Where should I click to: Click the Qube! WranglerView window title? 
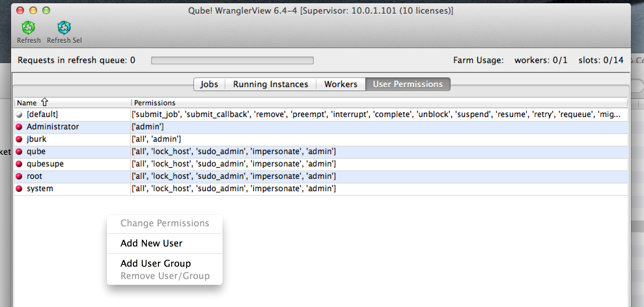(321, 11)
